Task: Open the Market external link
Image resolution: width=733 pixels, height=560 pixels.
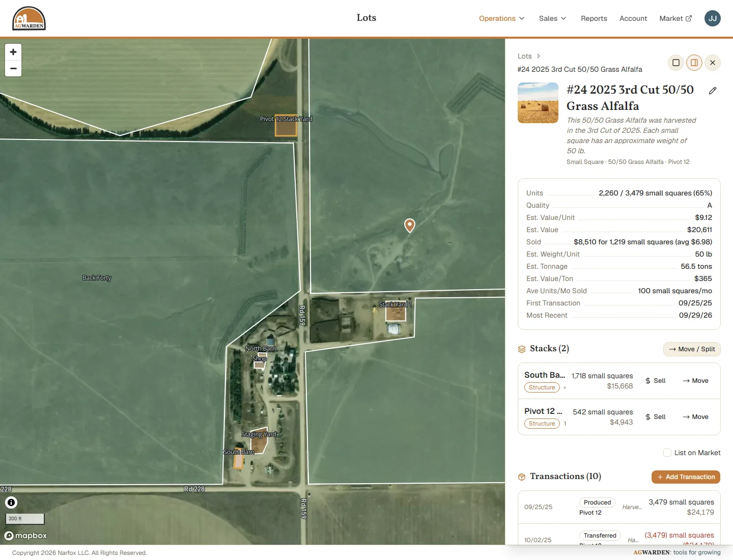Action: pos(675,18)
